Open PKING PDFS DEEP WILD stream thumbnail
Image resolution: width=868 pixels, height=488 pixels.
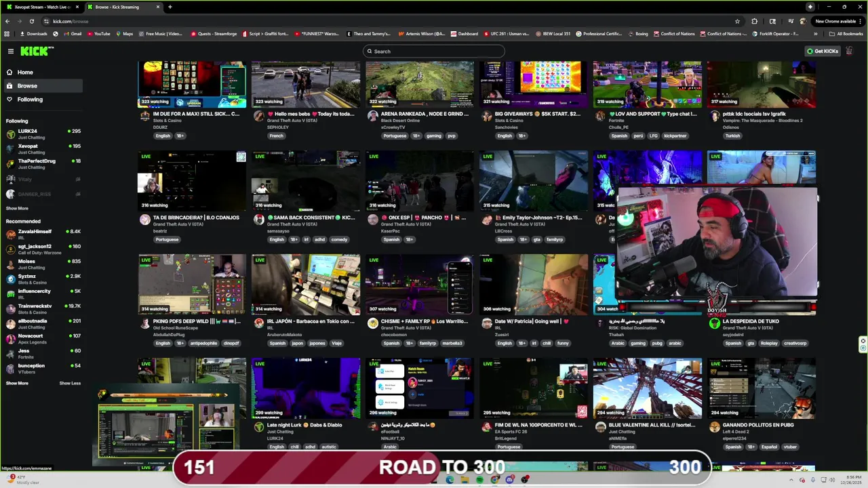192,285
